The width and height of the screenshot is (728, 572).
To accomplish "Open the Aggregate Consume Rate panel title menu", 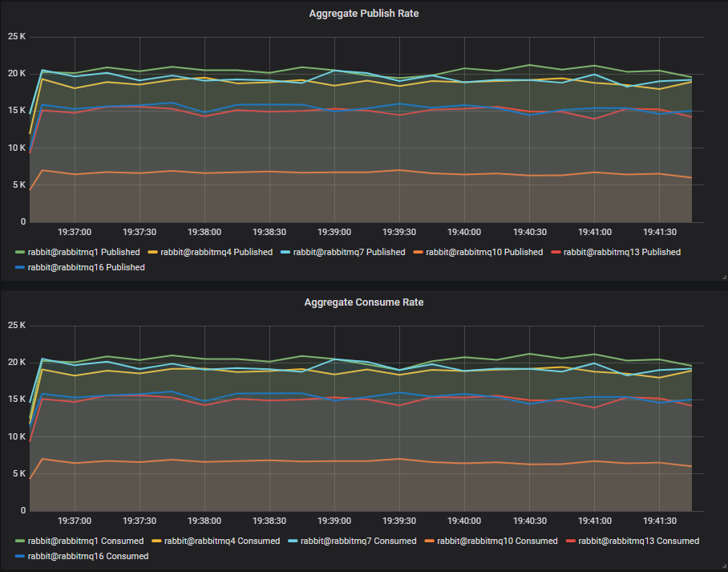I will pyautogui.click(x=364, y=302).
